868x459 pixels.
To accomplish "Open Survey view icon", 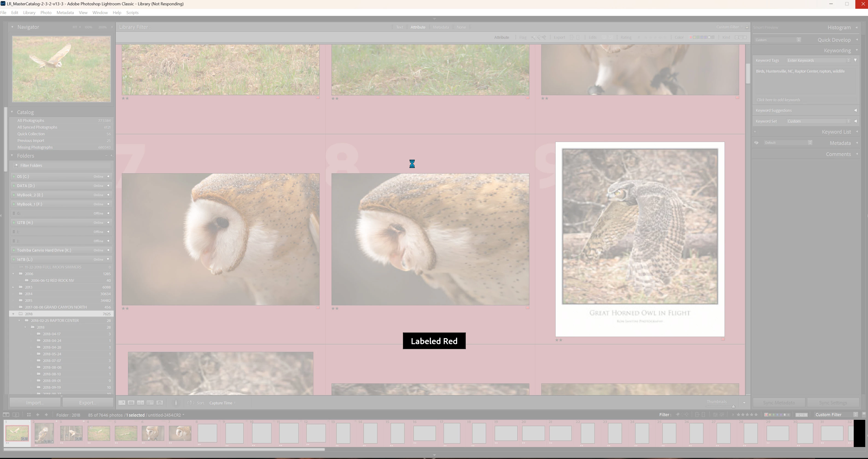I will [150, 403].
